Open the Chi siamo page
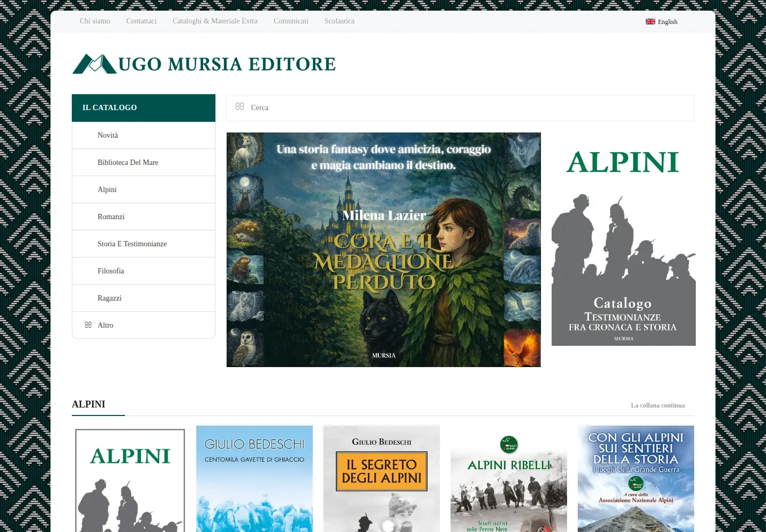Viewport: 766px width, 532px height. pyautogui.click(x=95, y=21)
